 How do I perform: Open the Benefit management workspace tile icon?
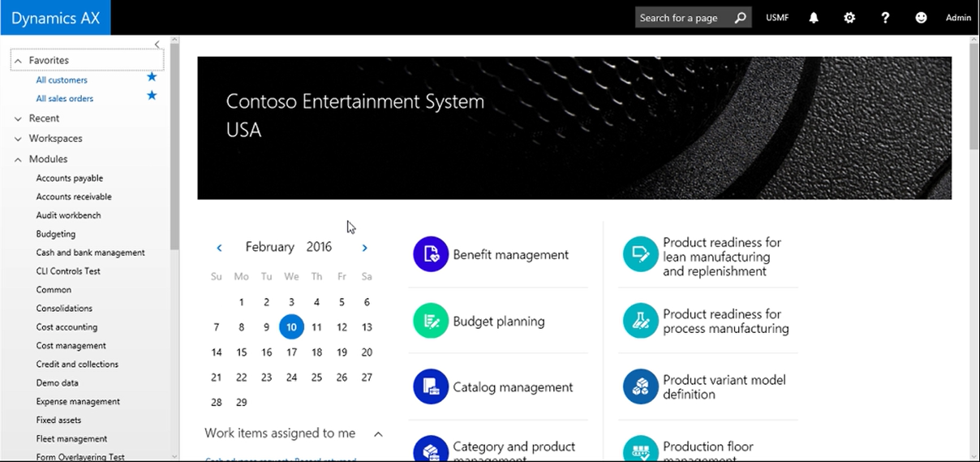431,254
